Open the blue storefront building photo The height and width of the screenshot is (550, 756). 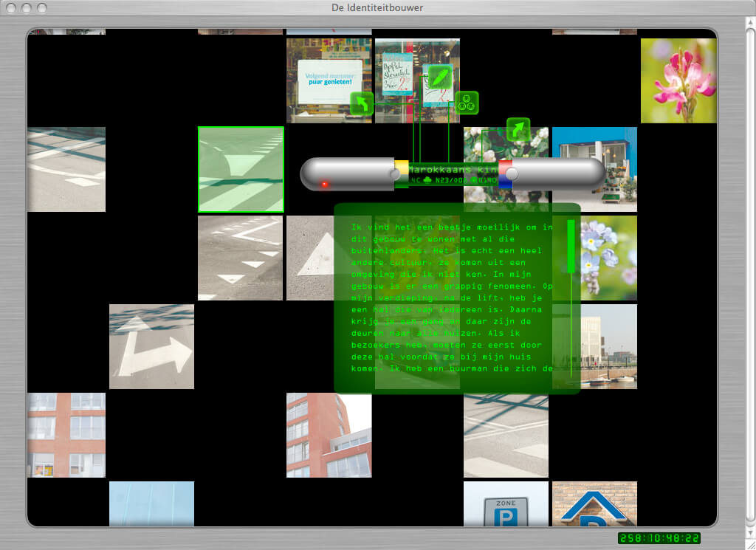click(594, 169)
